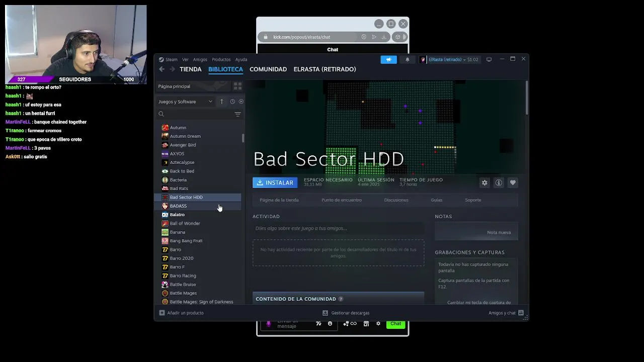Open Punto de encuentro link
This screenshot has height=362, width=644.
342,200
